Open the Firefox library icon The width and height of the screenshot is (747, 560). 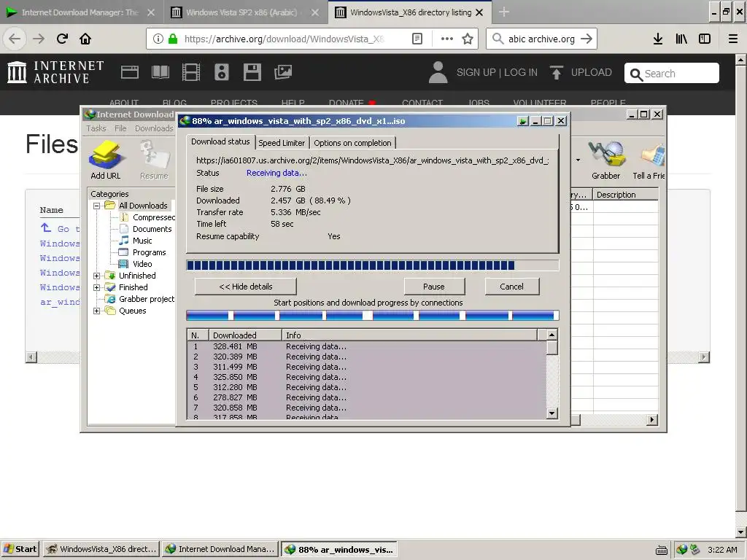[x=681, y=39]
